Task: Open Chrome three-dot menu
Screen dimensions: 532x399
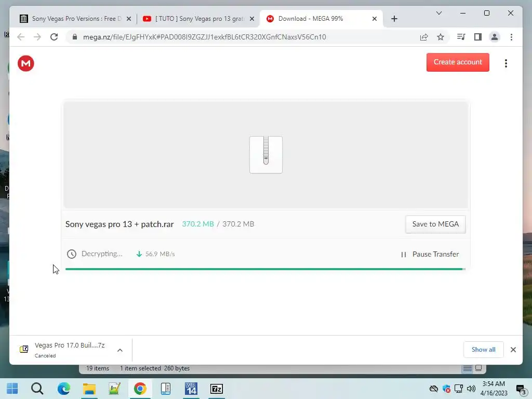Action: click(511, 37)
